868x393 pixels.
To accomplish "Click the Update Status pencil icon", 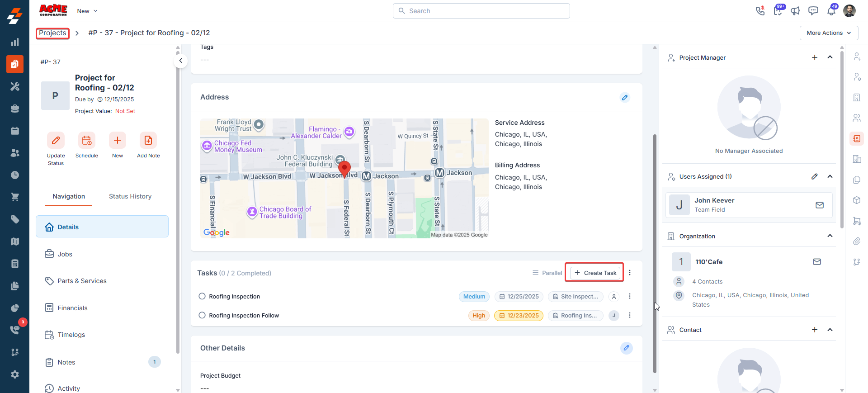I will click(x=56, y=141).
